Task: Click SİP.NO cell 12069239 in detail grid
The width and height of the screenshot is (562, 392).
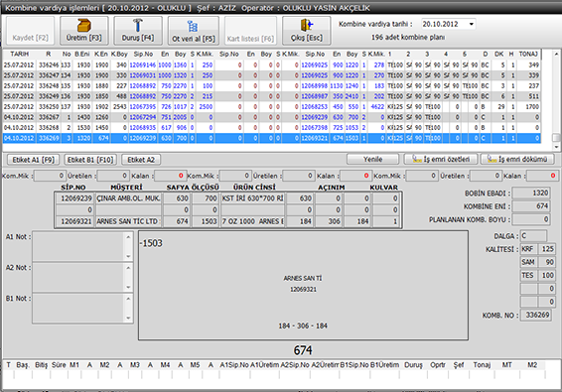Action: tap(74, 198)
